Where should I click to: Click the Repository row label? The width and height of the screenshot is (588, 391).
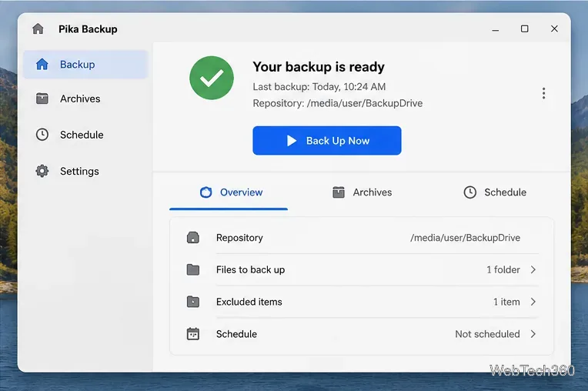coord(239,238)
